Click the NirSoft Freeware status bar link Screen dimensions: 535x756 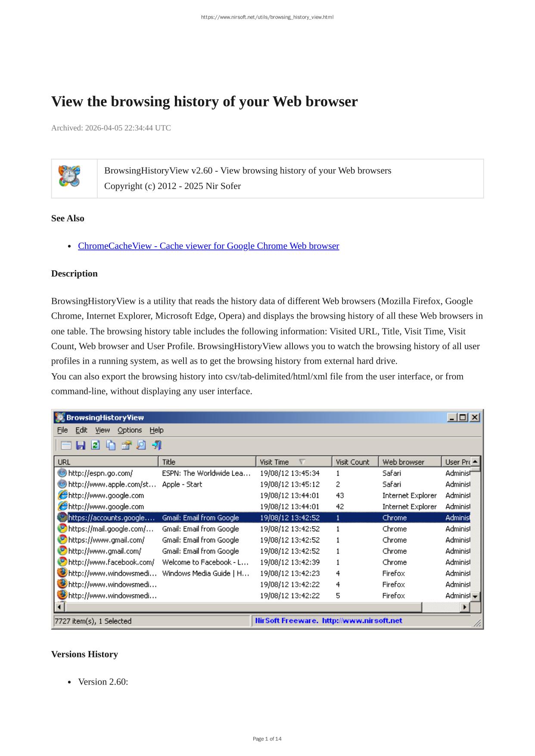328,620
